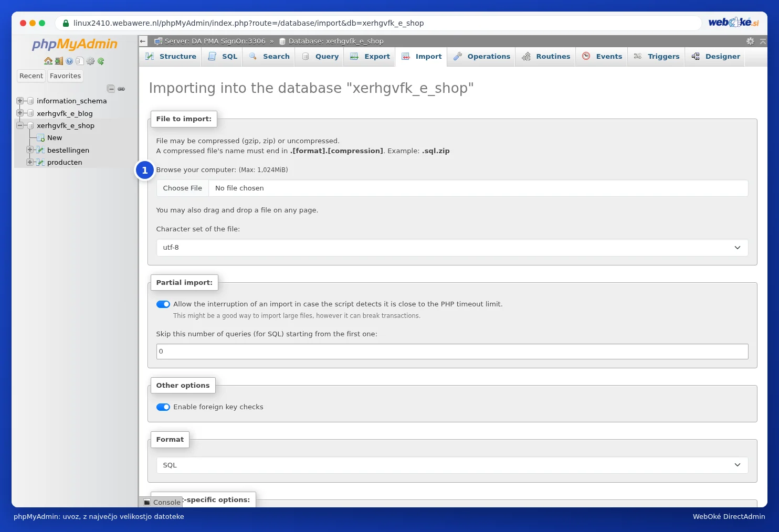This screenshot has height=532, width=779.
Task: Click the Choose File button
Action: pyautogui.click(x=183, y=188)
